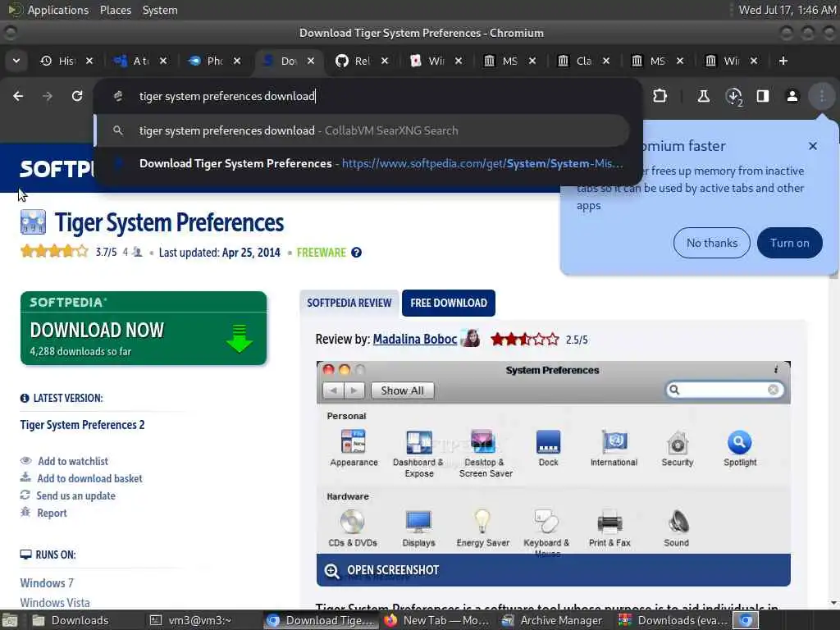Open the Chromium three-dot menu
This screenshot has width=840, height=630.
pos(822,96)
